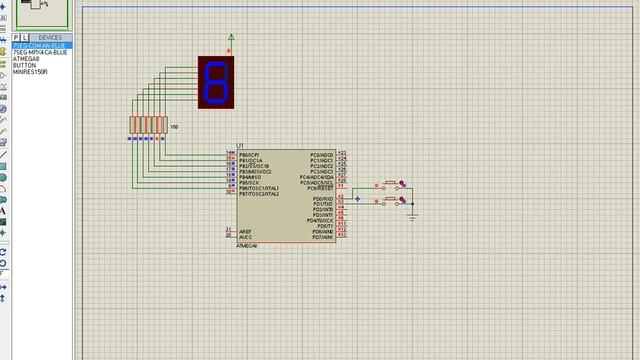Select BUTTON in device list
This screenshot has width=640, height=360.
tap(24, 65)
